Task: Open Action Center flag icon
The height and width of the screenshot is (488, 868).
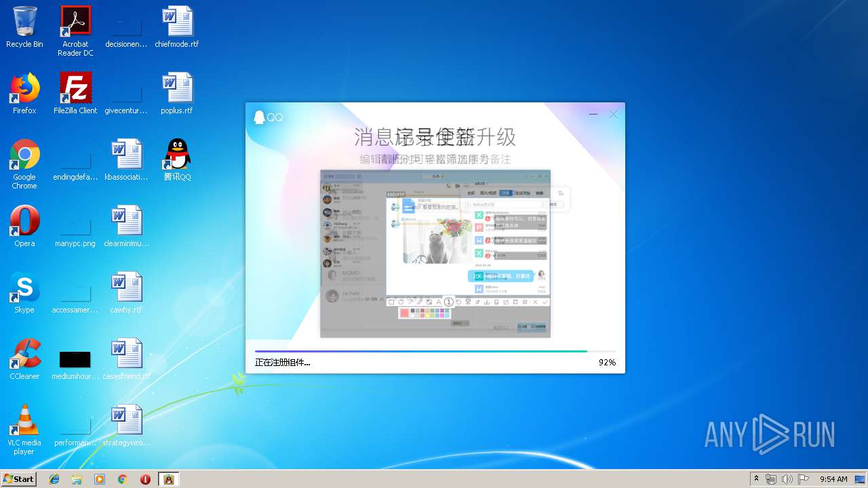Action: point(803,479)
